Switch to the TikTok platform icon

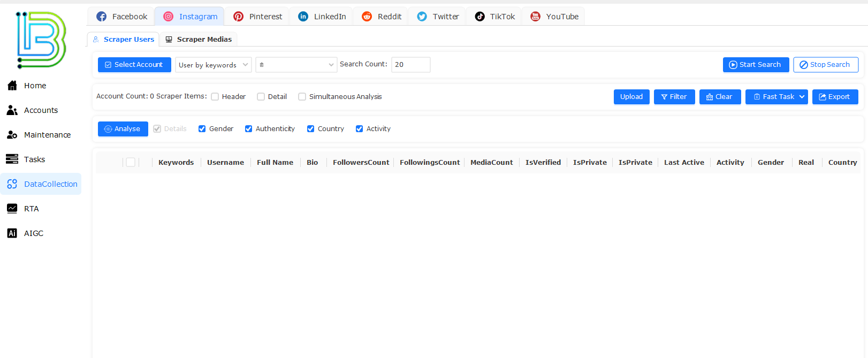[x=480, y=17]
